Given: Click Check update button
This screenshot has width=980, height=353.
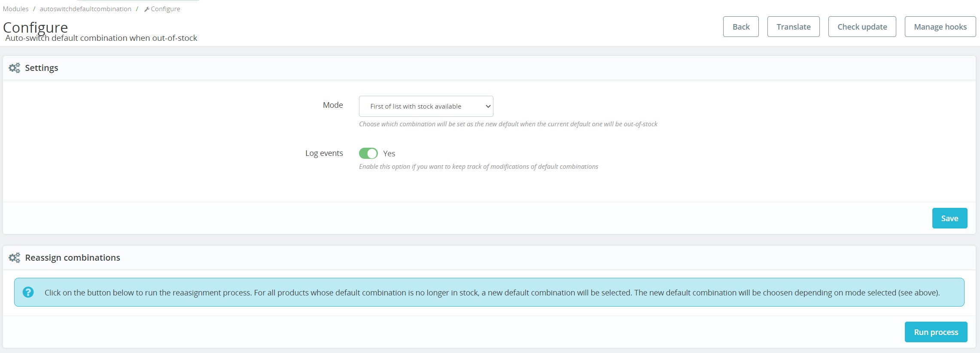Looking at the screenshot, I should [x=862, y=27].
